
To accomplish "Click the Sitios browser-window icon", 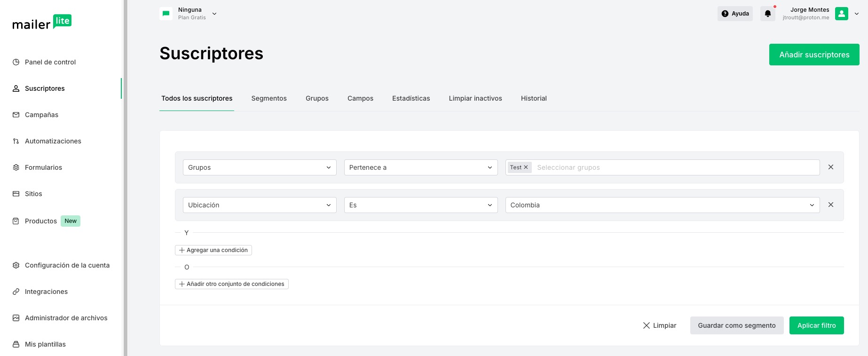I will pos(16,194).
